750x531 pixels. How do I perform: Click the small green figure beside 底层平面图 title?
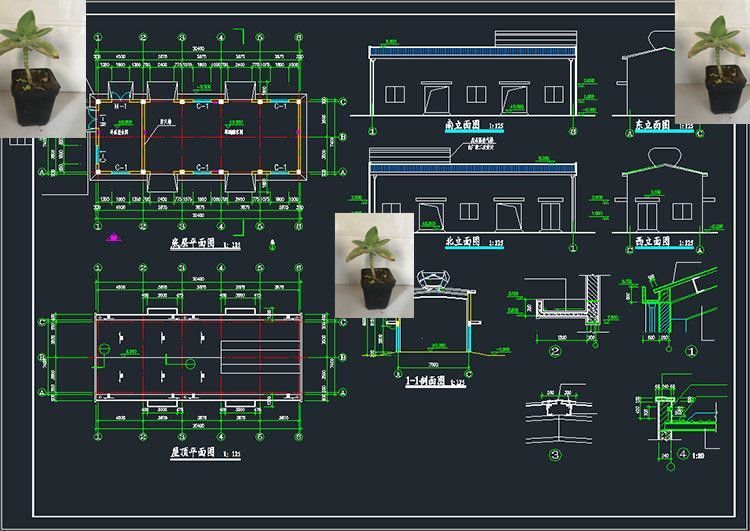coord(273,243)
